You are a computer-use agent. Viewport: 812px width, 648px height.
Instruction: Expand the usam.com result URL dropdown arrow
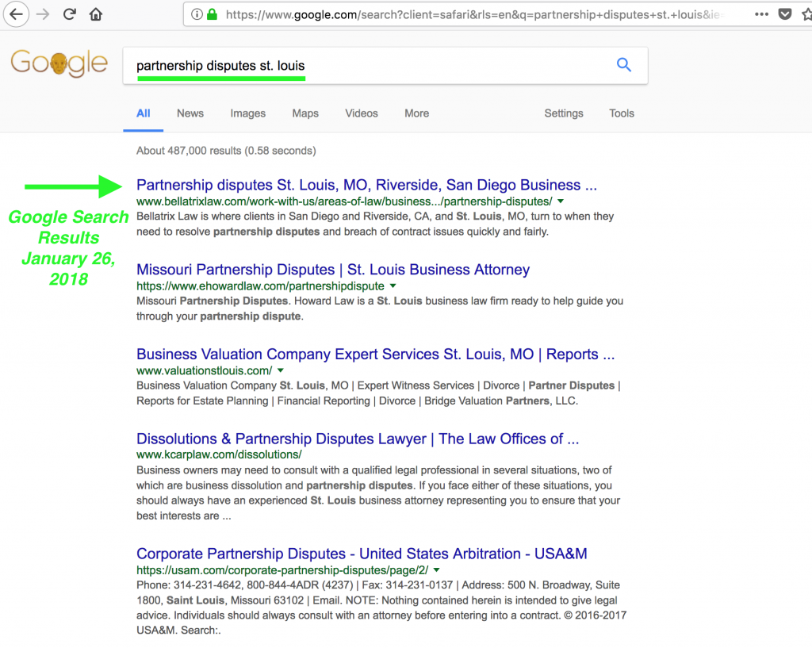click(437, 570)
